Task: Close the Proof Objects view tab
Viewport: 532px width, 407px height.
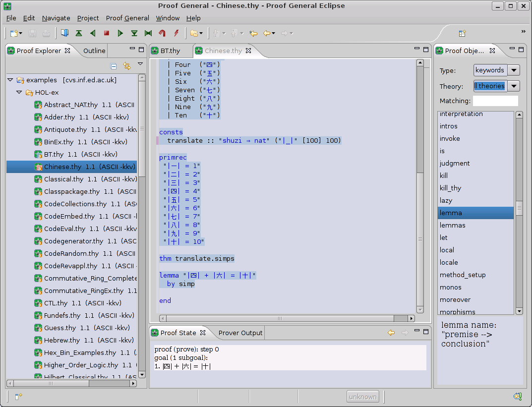Action: [x=492, y=51]
